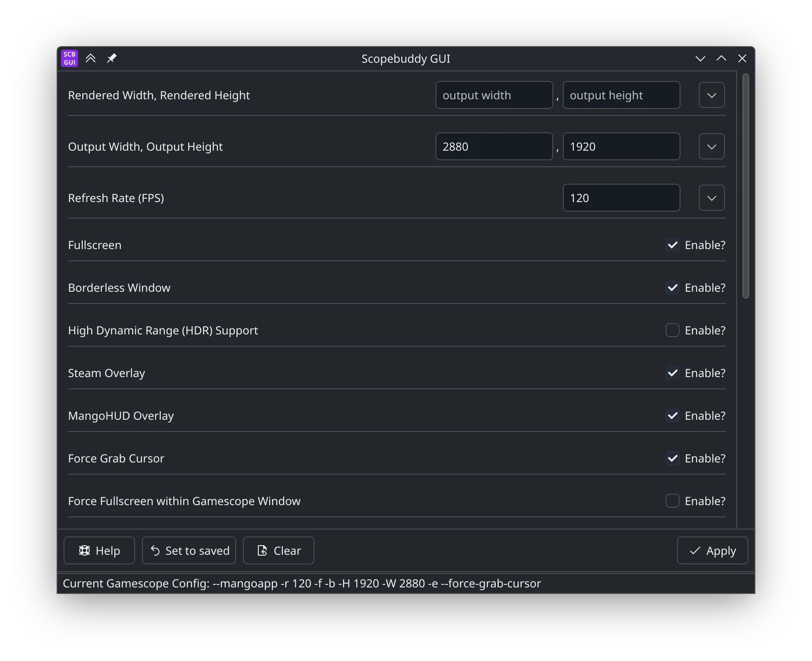Viewport: 812px width, 661px height.
Task: Click the document icon on Clear button
Action: click(261, 550)
